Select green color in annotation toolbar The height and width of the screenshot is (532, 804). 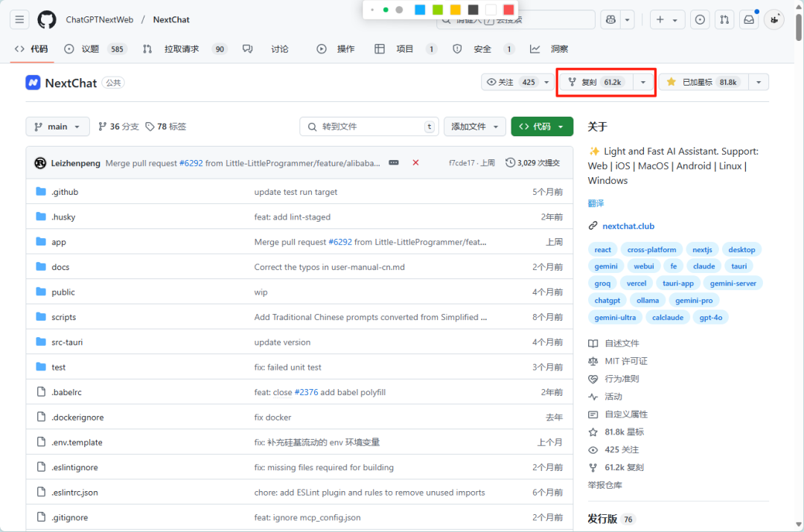click(438, 10)
